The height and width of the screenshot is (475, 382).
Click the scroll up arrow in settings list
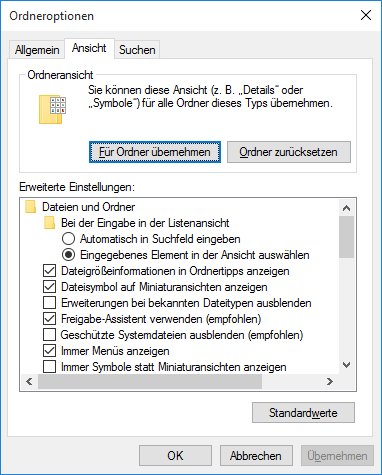tap(346, 208)
